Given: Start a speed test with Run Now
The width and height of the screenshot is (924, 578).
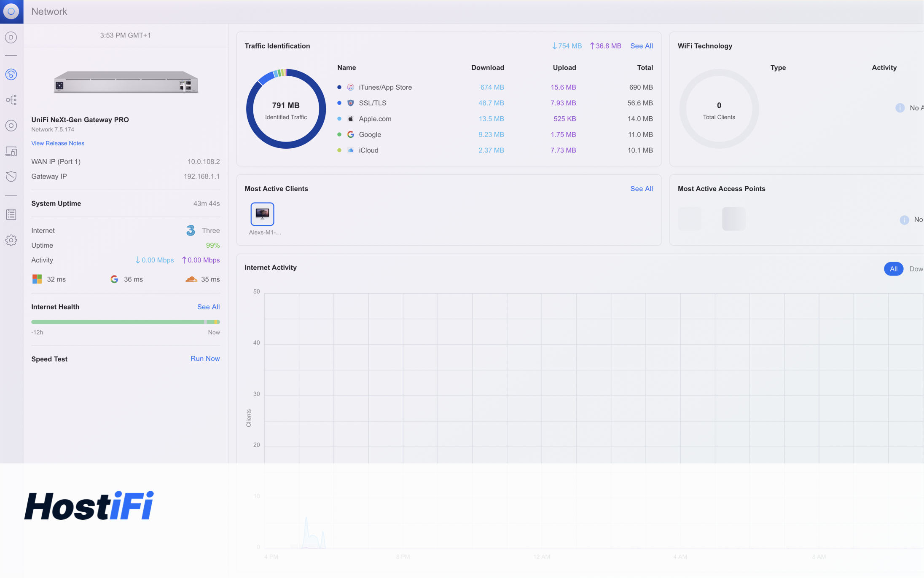Looking at the screenshot, I should (x=205, y=359).
